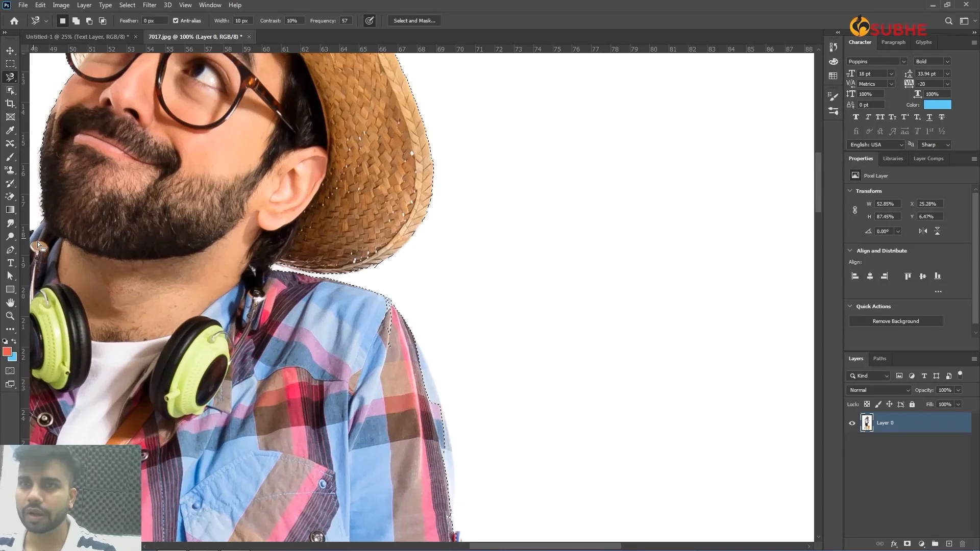Image resolution: width=980 pixels, height=551 pixels.
Task: Click the Select and Mask button
Action: (414, 20)
